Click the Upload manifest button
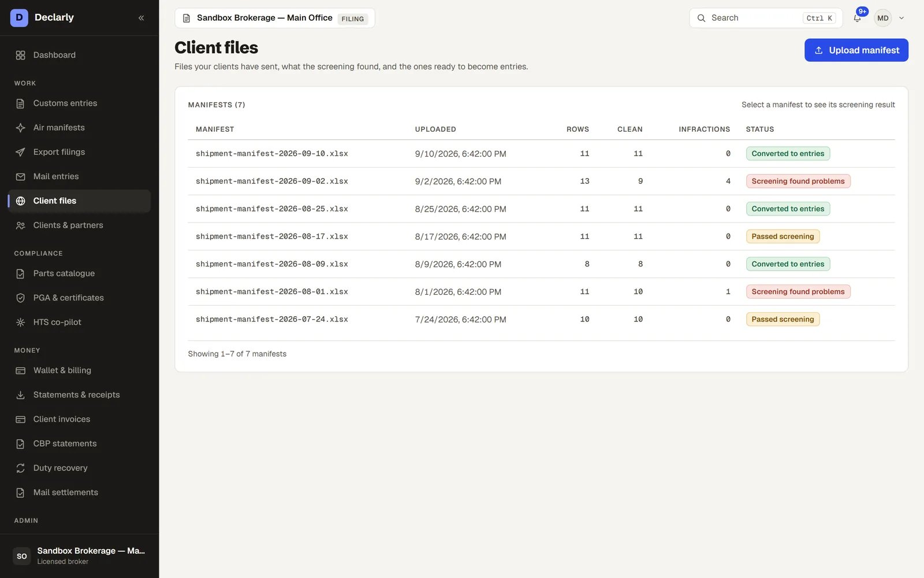The image size is (924, 578). pyautogui.click(x=856, y=50)
